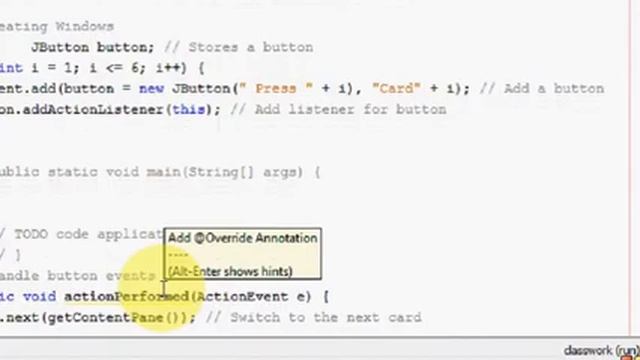The height and width of the screenshot is (360, 640).
Task: Click the "eating Windows" comment at top
Action: pyautogui.click(x=57, y=27)
